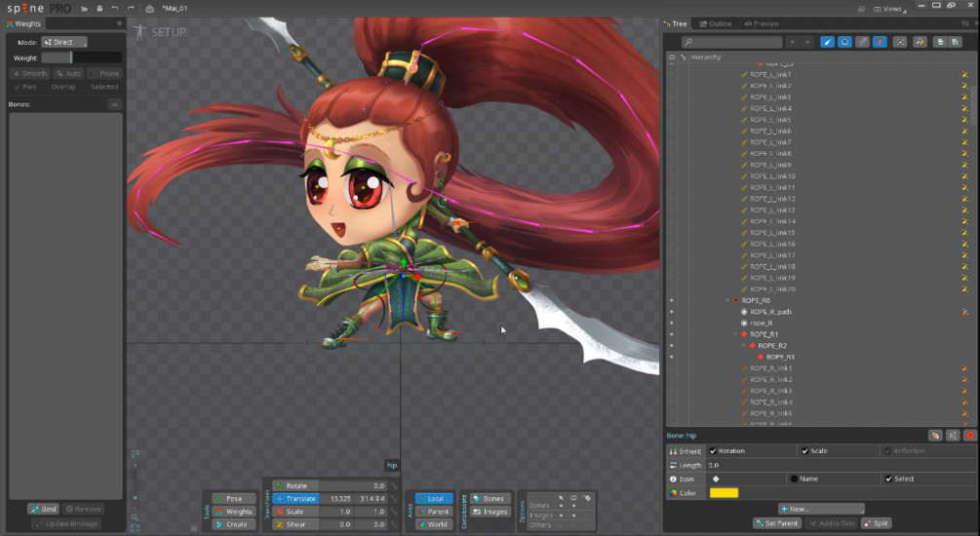
Task: Click the collapse all tree icon
Action: 939,42
